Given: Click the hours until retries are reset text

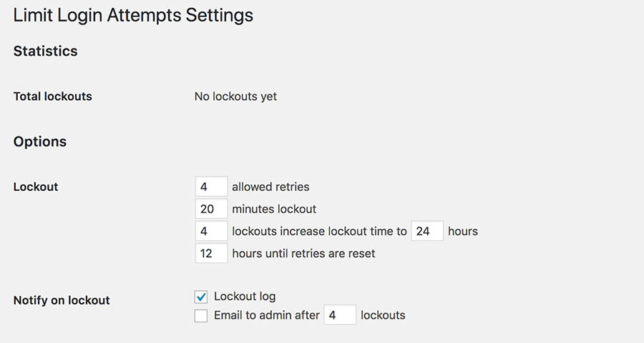Looking at the screenshot, I should pyautogui.click(x=303, y=253).
